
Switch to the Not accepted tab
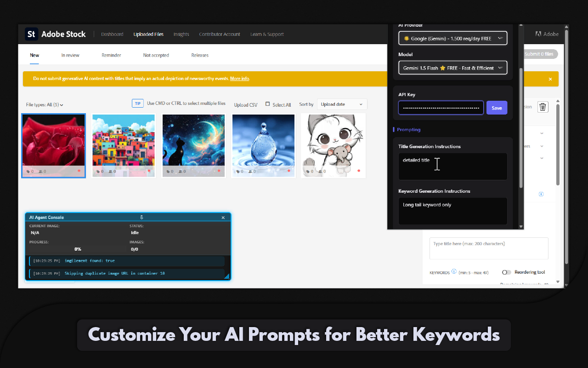tap(156, 55)
